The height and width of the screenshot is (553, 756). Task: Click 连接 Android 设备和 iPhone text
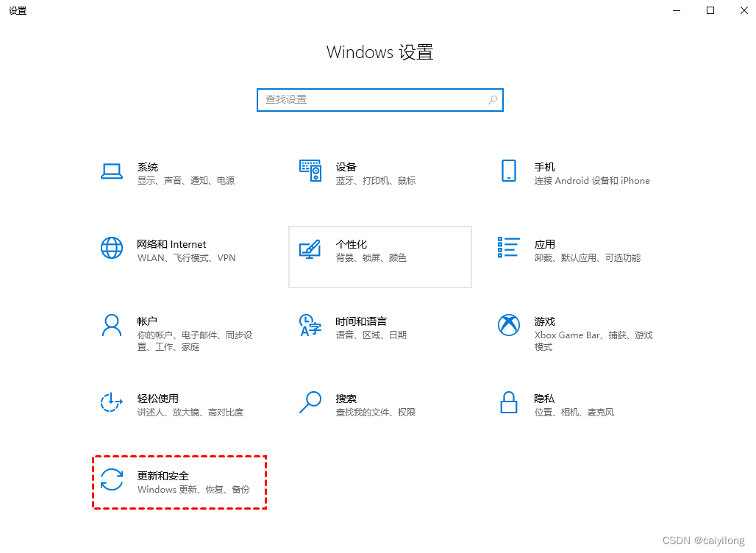click(x=592, y=181)
